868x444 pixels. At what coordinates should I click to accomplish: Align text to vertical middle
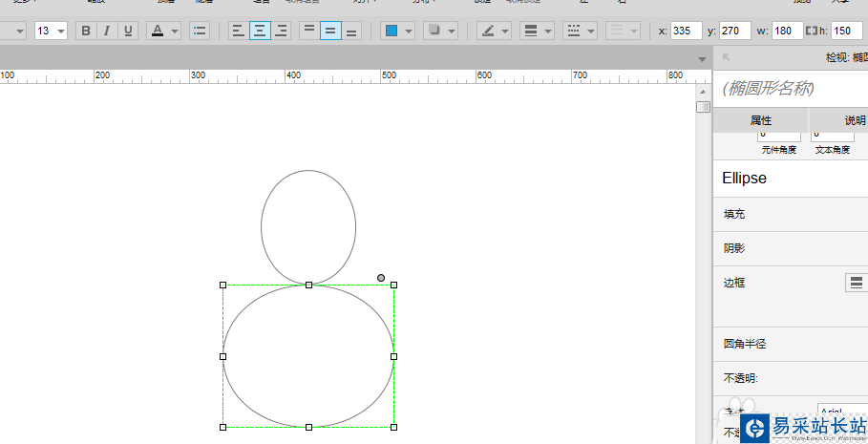click(330, 31)
